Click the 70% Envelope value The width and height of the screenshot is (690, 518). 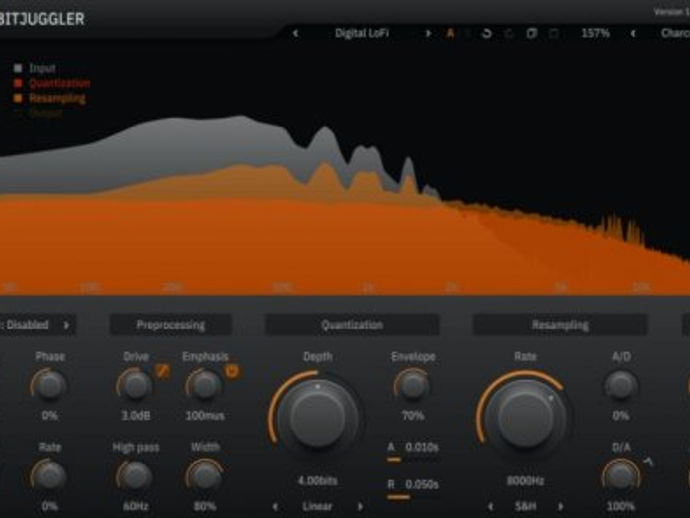point(413,416)
